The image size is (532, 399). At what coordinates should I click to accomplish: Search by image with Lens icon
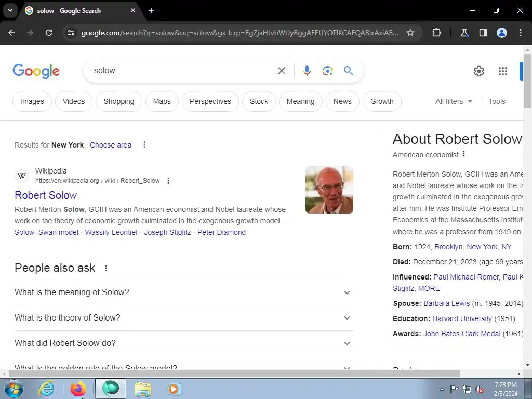327,71
